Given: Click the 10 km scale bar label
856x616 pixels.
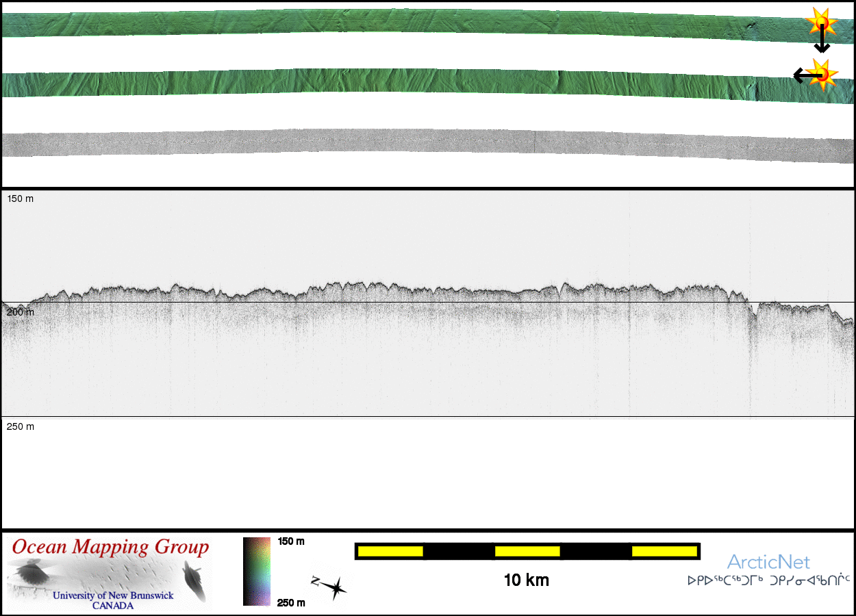Looking at the screenshot, I should pyautogui.click(x=526, y=580).
